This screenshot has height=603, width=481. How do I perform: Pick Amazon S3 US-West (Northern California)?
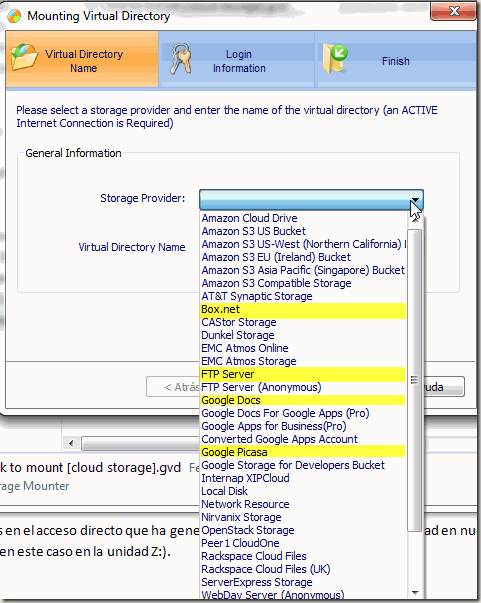[303, 244]
